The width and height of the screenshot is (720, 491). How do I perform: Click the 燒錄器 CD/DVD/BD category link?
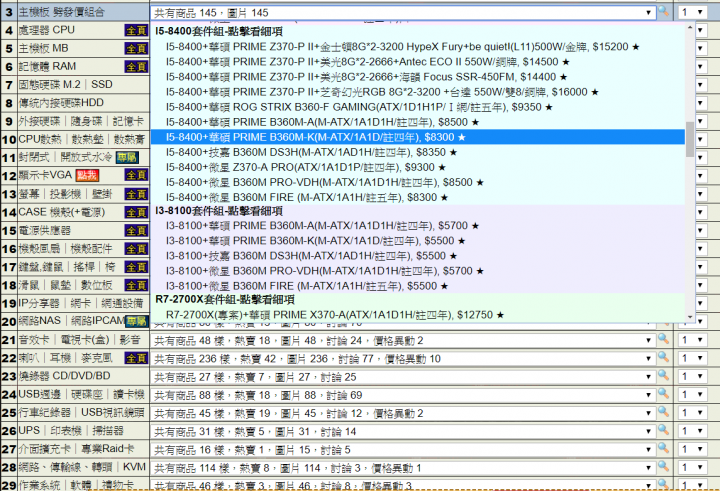(x=64, y=376)
